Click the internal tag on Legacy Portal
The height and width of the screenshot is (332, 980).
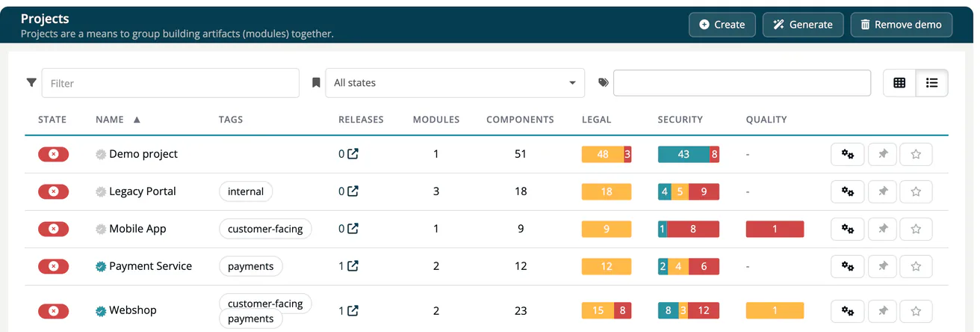pos(246,191)
